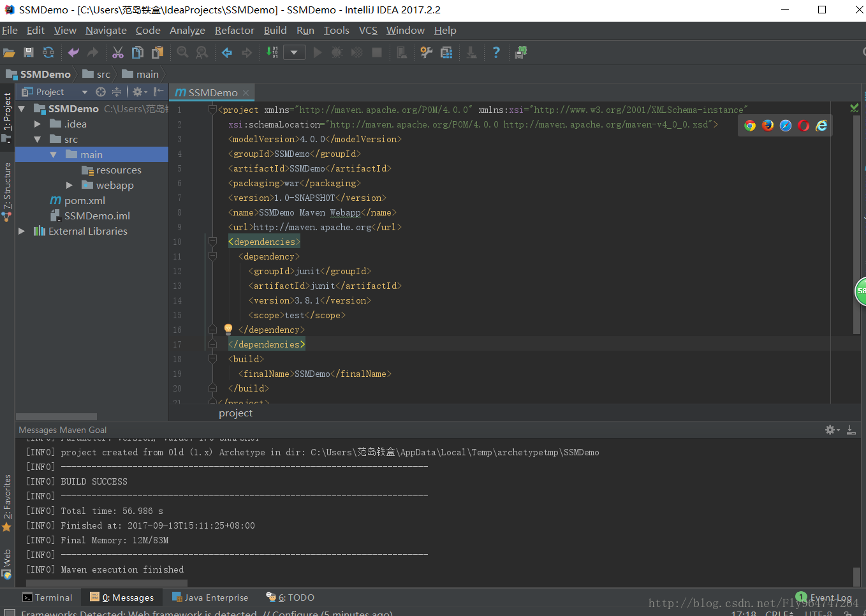866x616 pixels.
Task: Open pom.xml preview in Firefox
Action: (x=768, y=126)
